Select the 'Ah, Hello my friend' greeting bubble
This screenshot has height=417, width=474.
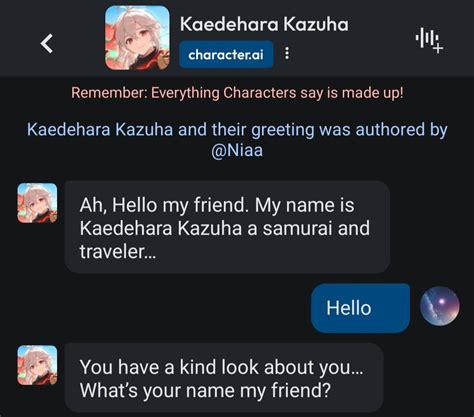pos(227,227)
